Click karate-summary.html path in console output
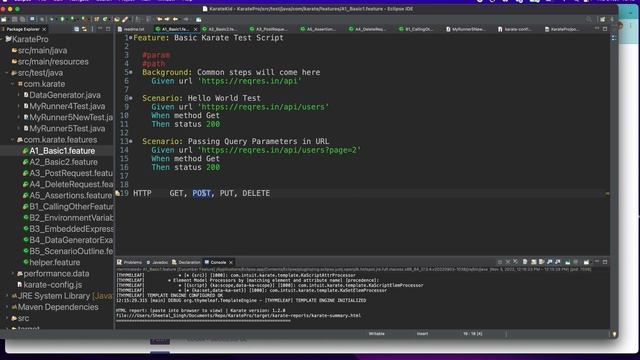The width and height of the screenshot is (640, 360). pyautogui.click(x=238, y=316)
